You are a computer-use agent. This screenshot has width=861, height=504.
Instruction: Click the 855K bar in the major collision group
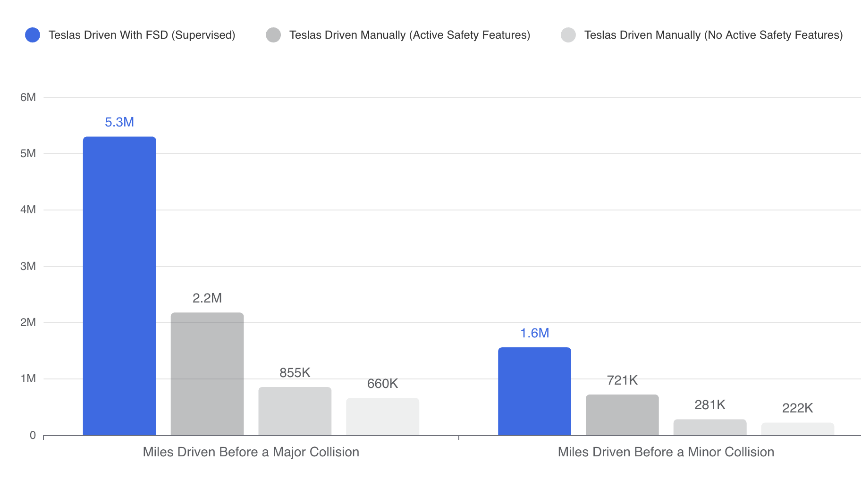tap(295, 411)
